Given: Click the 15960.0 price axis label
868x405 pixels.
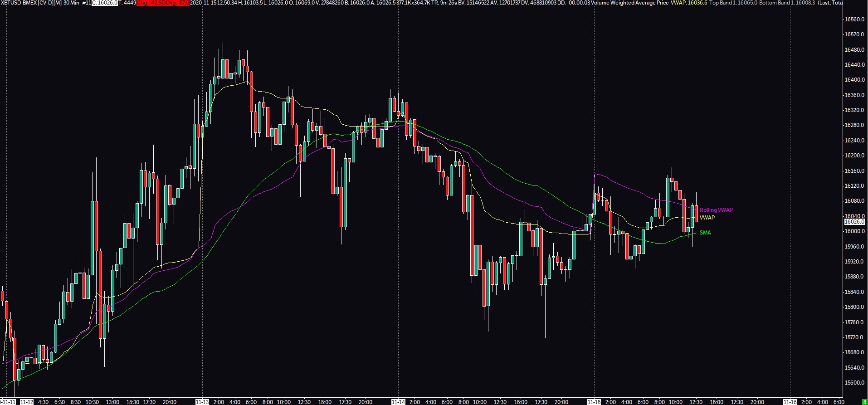Looking at the screenshot, I should [x=854, y=247].
